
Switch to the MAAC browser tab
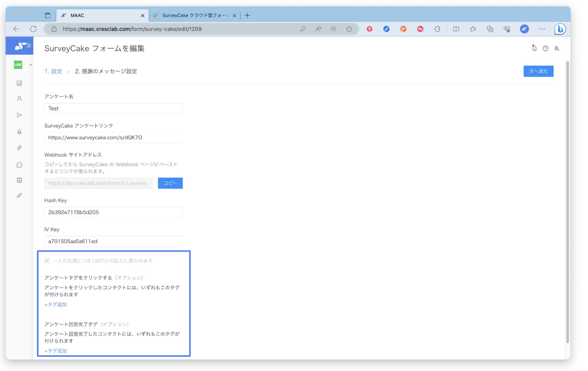click(x=102, y=15)
